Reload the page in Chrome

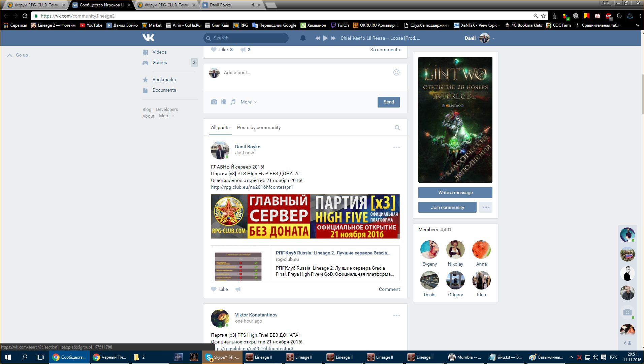[x=25, y=16]
